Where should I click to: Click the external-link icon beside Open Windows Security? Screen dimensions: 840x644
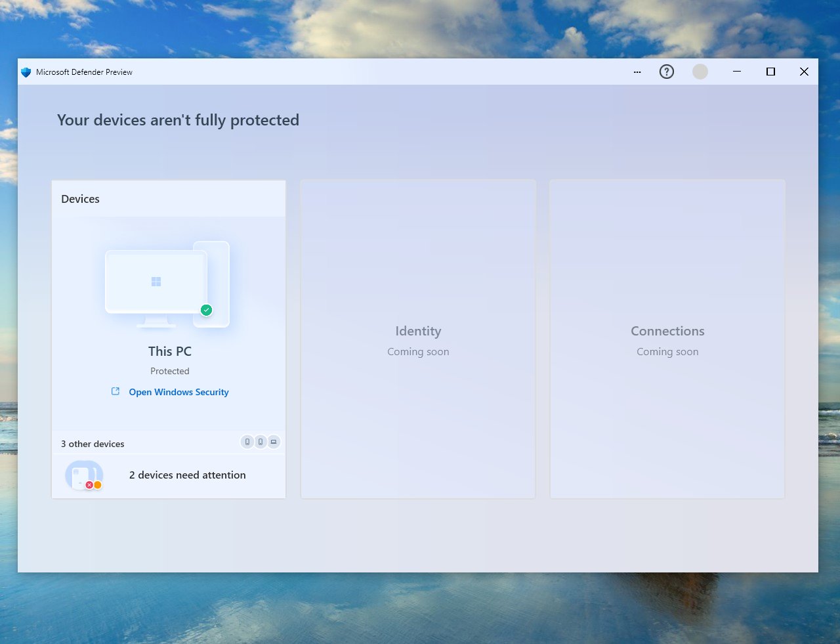tap(115, 391)
